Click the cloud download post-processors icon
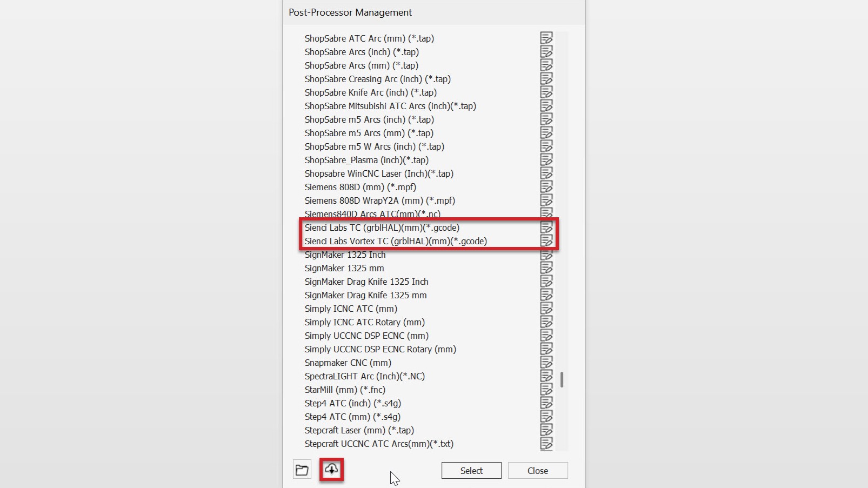This screenshot has width=868, height=488. [331, 469]
